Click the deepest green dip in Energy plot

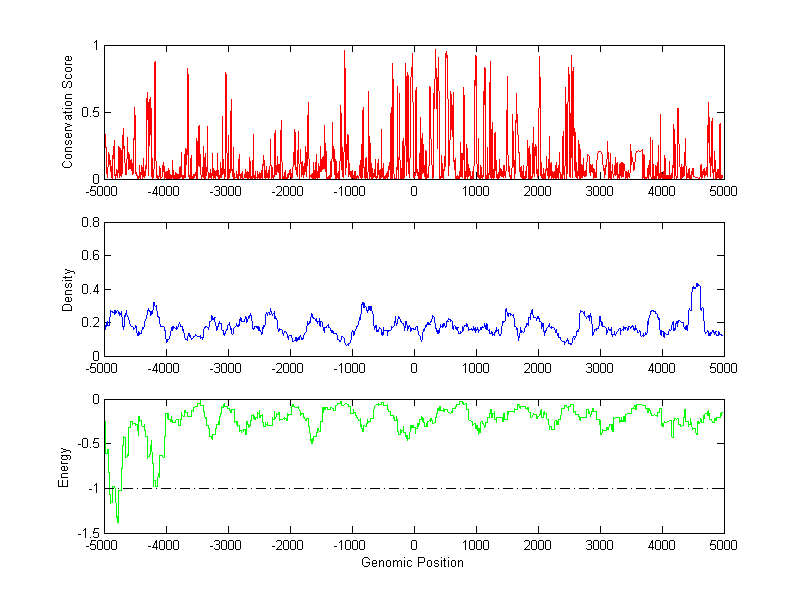(118, 521)
